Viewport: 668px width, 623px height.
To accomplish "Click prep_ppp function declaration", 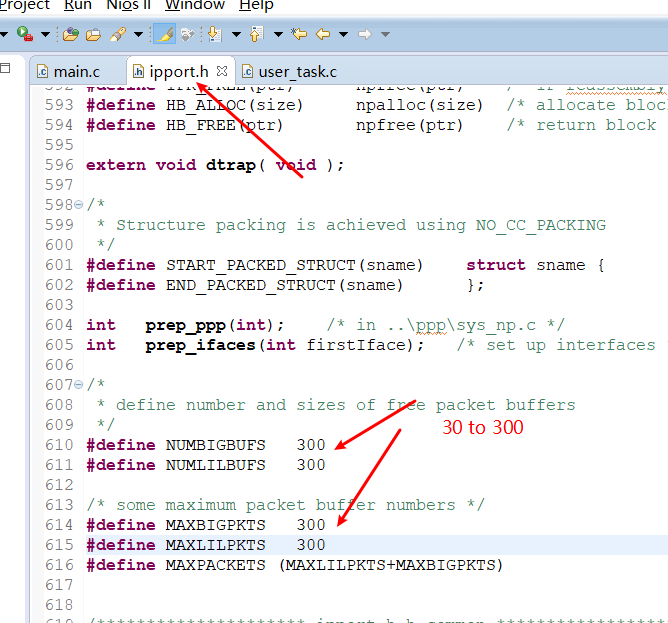I will pos(185,326).
